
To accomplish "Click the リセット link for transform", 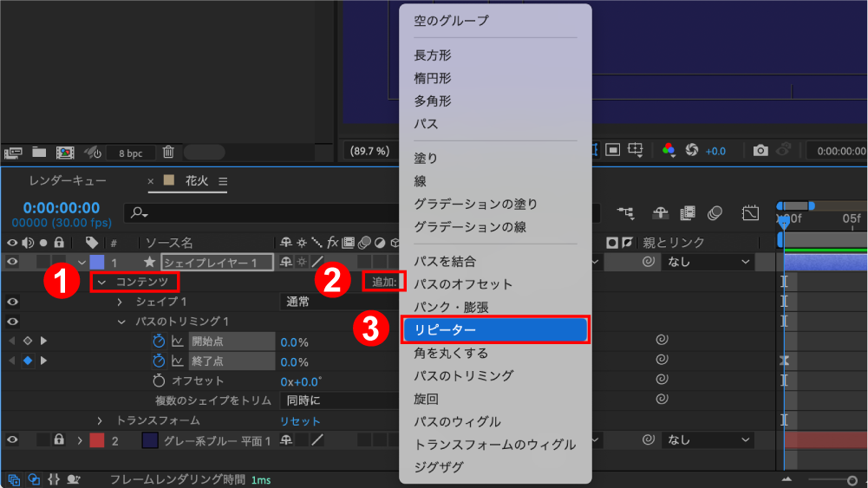I will pyautogui.click(x=300, y=421).
